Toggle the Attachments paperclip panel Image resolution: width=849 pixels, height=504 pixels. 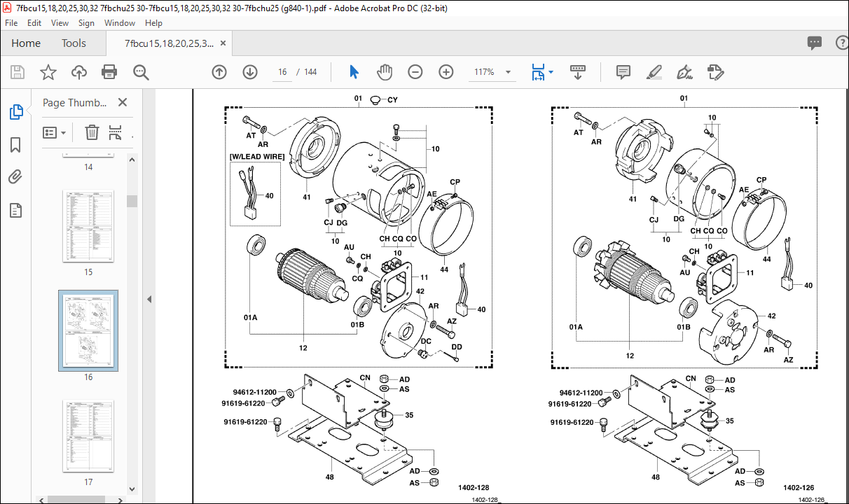coord(15,177)
